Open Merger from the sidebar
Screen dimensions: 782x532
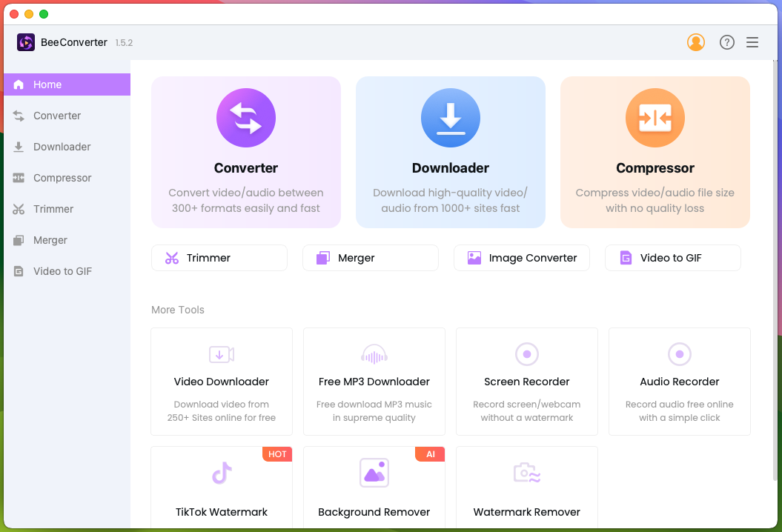(x=67, y=240)
